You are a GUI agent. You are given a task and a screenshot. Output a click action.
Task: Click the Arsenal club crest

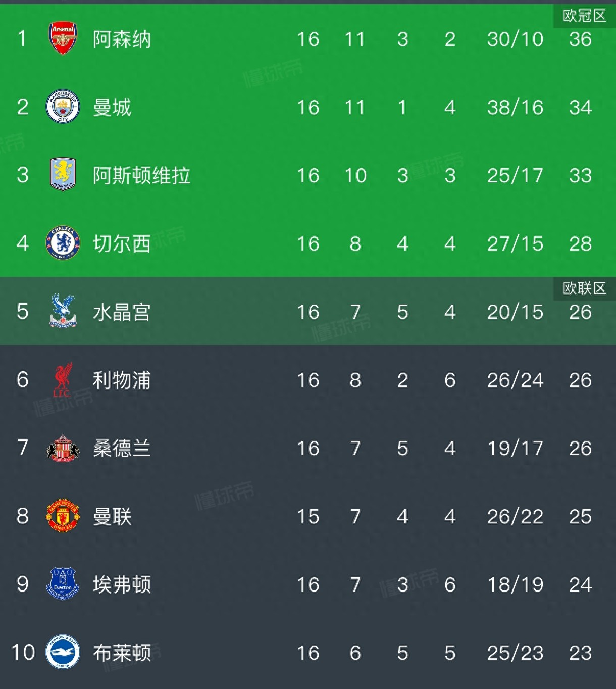63,38
